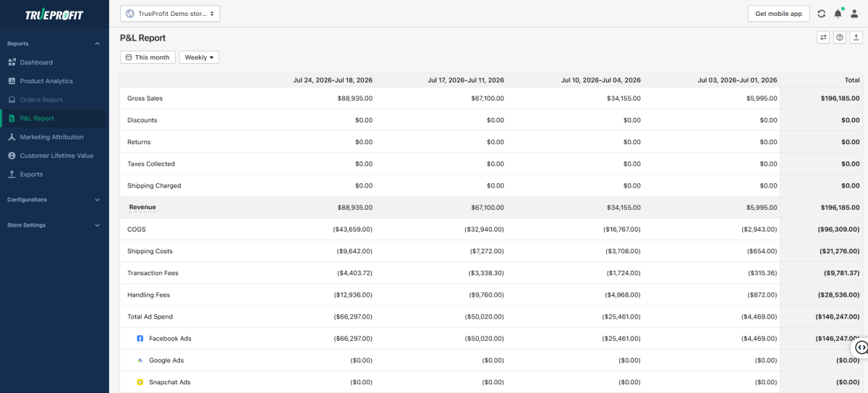The width and height of the screenshot is (868, 393).
Task: Click the Revenue row label
Action: [142, 207]
